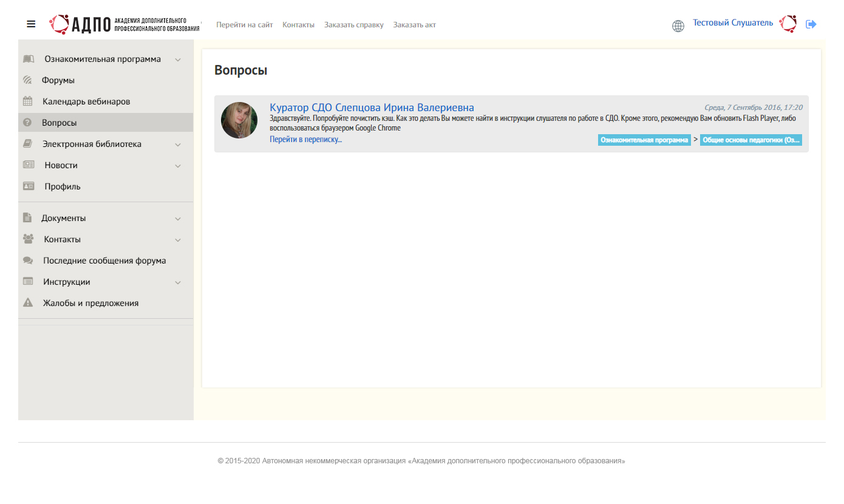Viewport: 844px width, 504px height.
Task: Click the logout arrow icon
Action: pos(811,24)
